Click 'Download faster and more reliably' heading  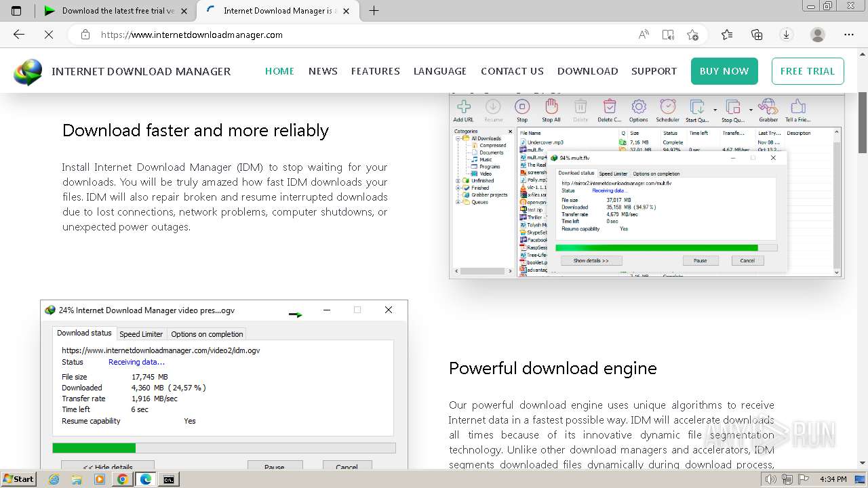pos(195,130)
